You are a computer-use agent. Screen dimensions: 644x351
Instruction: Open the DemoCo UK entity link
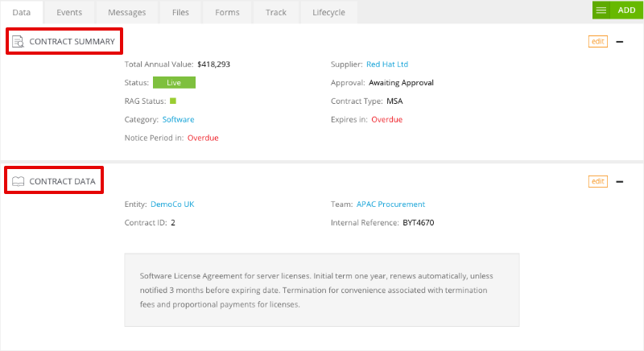pos(172,204)
